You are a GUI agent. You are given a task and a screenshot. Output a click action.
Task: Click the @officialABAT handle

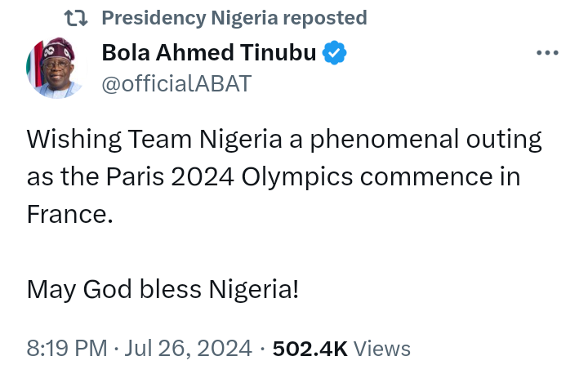(176, 82)
